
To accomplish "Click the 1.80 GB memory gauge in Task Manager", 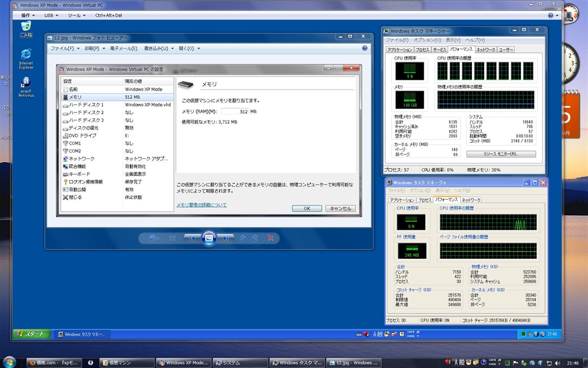I will coord(409,100).
